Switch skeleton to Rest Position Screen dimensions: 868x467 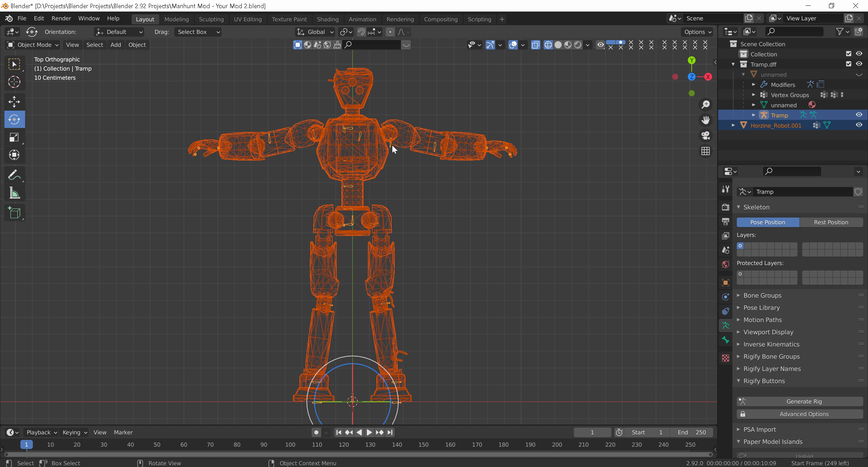point(831,222)
